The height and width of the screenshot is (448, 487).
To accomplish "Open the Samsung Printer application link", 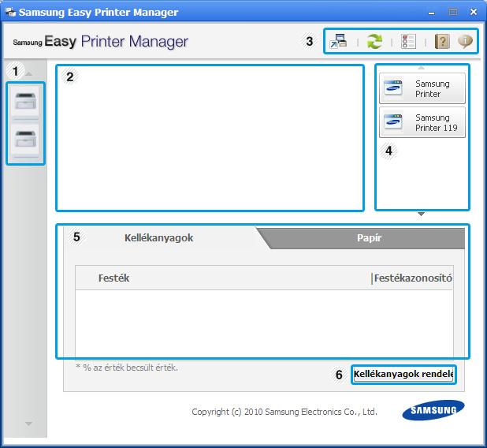I will click(x=422, y=88).
